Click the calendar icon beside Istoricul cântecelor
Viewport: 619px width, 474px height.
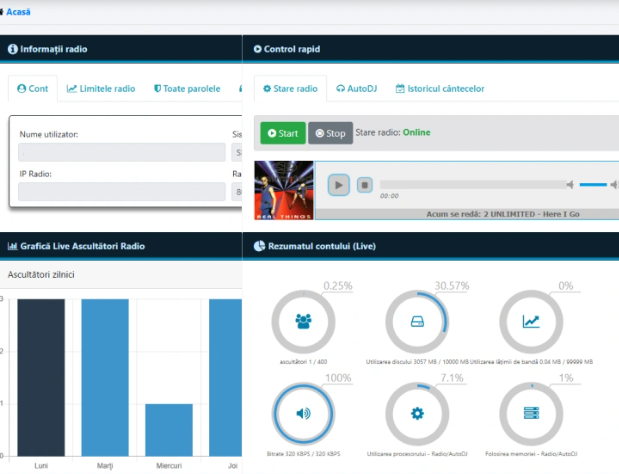point(400,89)
